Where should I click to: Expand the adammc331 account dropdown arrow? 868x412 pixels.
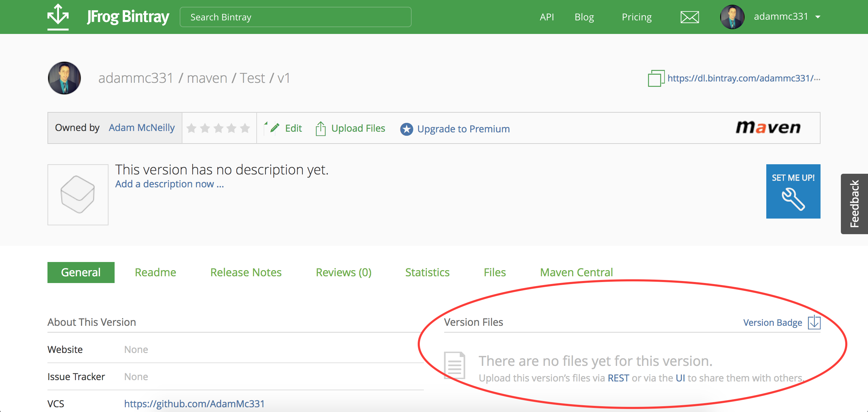(x=818, y=17)
